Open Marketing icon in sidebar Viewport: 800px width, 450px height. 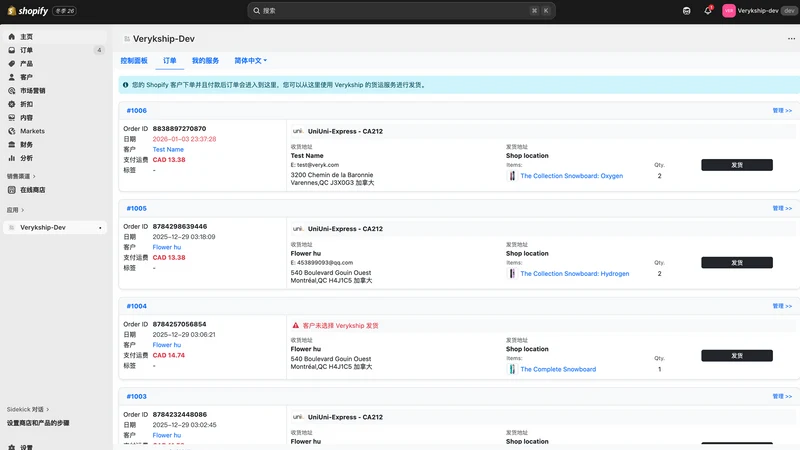point(12,91)
